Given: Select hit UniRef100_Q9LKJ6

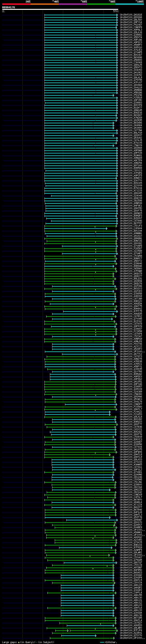Looking at the screenshot, I should (131, 32).
